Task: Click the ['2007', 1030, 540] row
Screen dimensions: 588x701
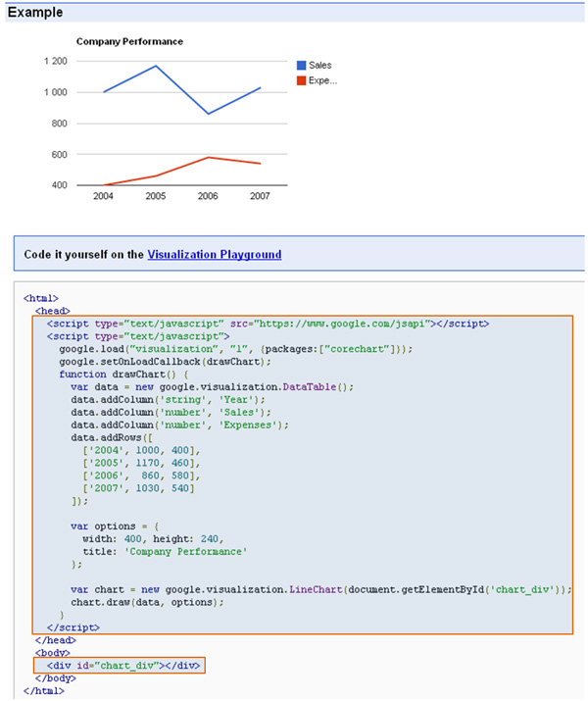Action: pos(138,488)
